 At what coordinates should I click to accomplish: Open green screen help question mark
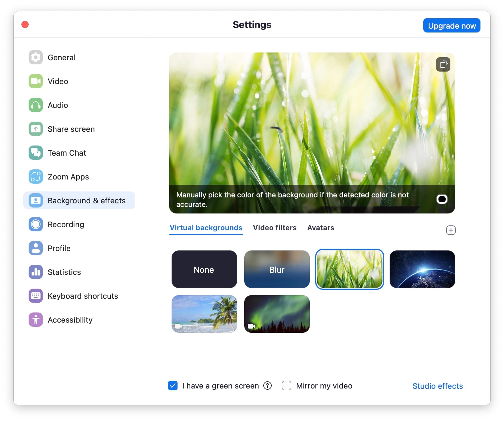pyautogui.click(x=267, y=386)
